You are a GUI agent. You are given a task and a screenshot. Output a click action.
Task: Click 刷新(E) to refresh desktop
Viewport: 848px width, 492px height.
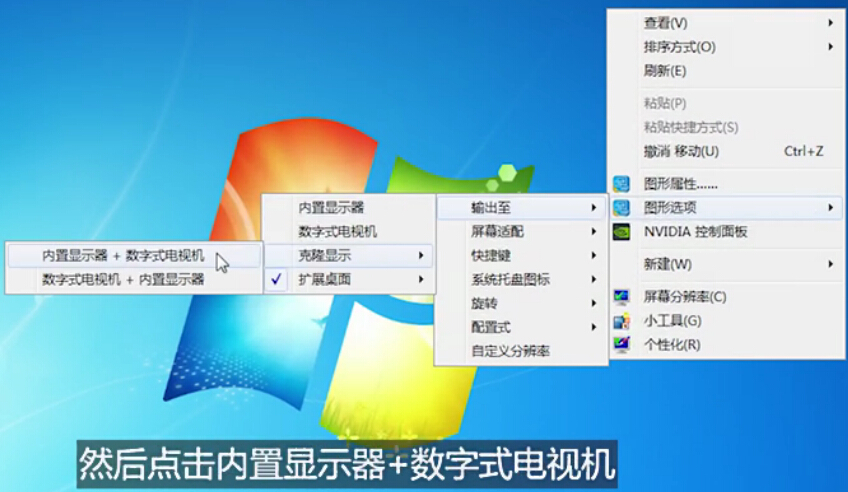pos(665,71)
